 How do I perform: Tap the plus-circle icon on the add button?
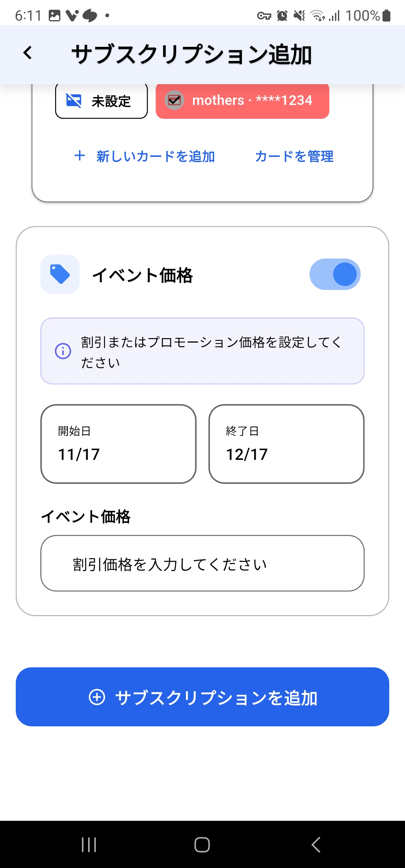97,697
